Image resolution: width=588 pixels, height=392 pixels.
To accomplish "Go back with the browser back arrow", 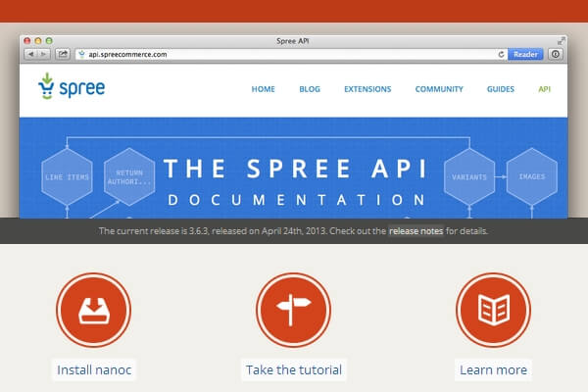I will point(31,55).
